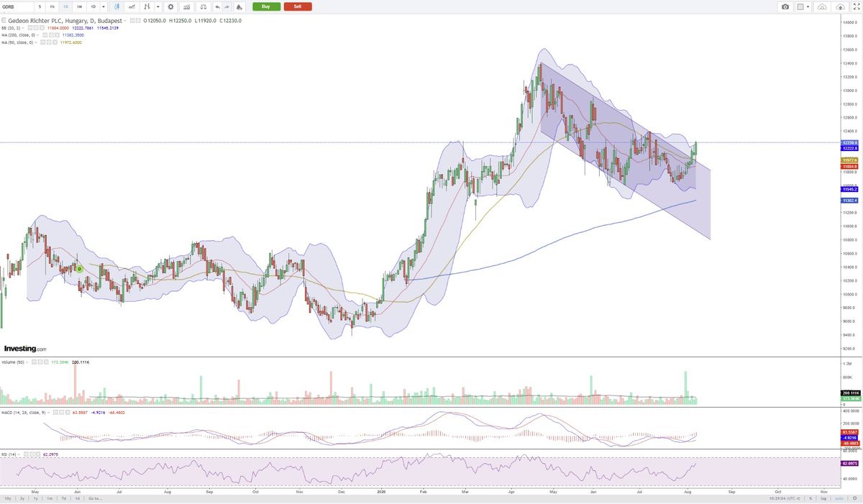This screenshot has width=863, height=504.
Task: Expand the time interval dropdown arrow
Action: [x=104, y=6]
